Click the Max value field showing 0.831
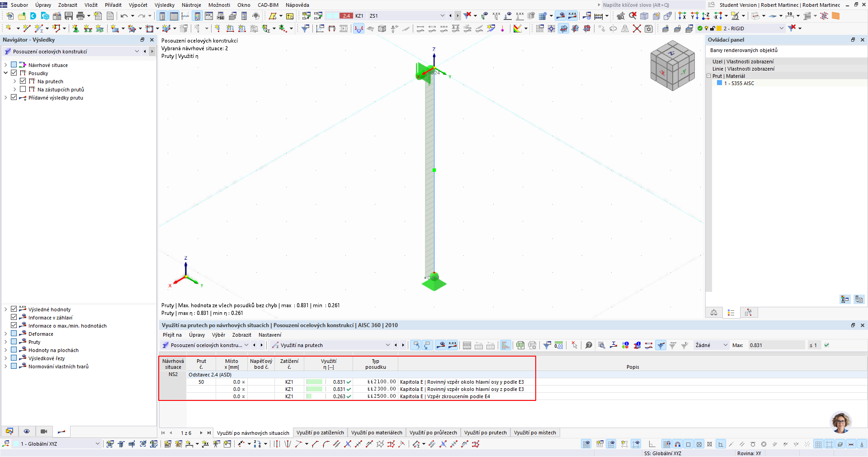Image resolution: width=868 pixels, height=457 pixels. click(x=776, y=345)
